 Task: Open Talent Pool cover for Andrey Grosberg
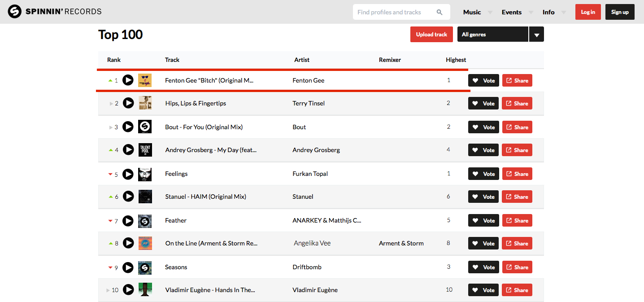pyautogui.click(x=145, y=150)
